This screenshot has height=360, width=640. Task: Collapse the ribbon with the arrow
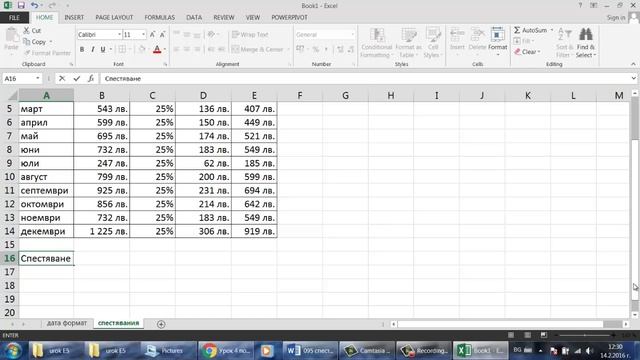pos(633,64)
